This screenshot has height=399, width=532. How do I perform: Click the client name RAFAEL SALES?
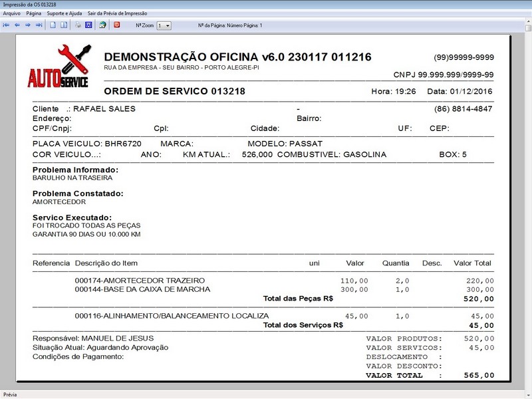click(104, 109)
